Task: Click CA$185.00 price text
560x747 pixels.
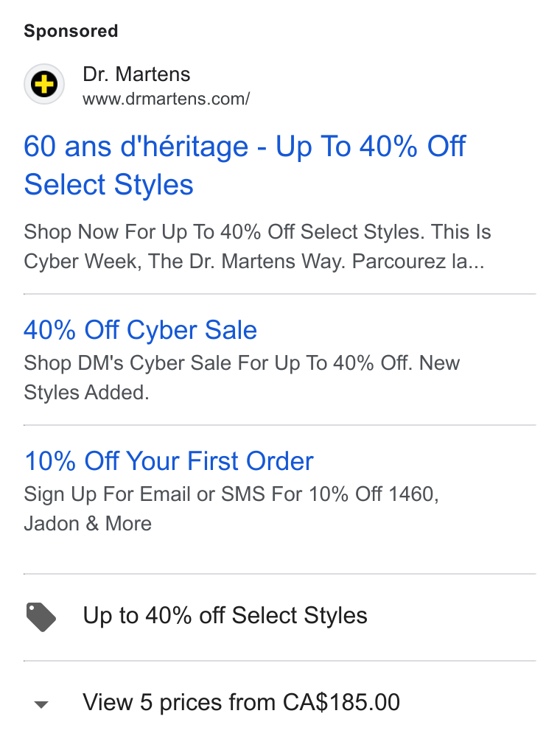Action: pos(341,702)
